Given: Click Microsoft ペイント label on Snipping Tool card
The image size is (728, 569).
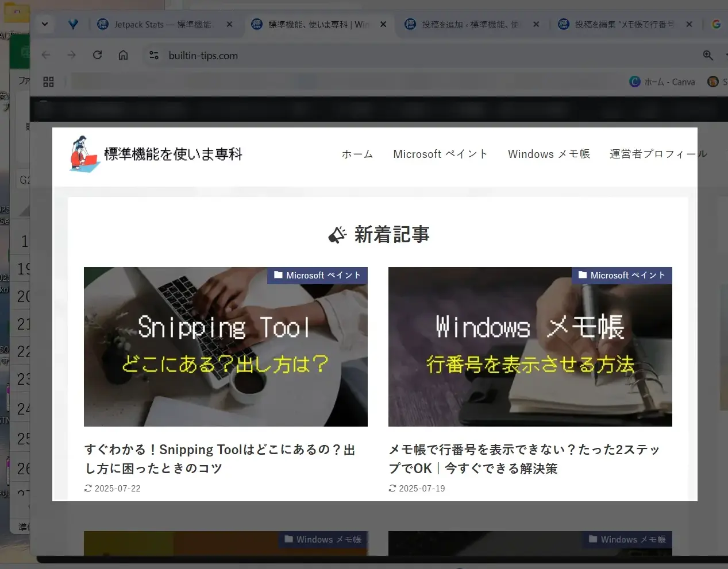Looking at the screenshot, I should [317, 276].
